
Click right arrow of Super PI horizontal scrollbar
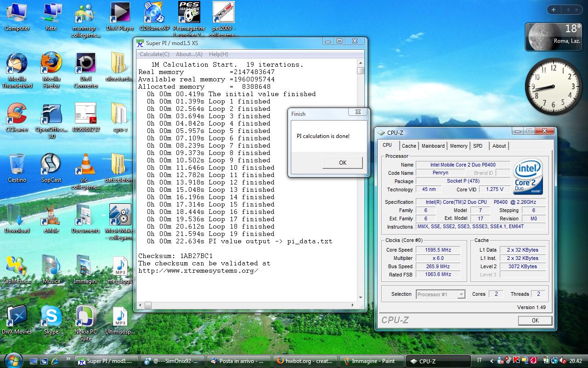tap(353, 305)
